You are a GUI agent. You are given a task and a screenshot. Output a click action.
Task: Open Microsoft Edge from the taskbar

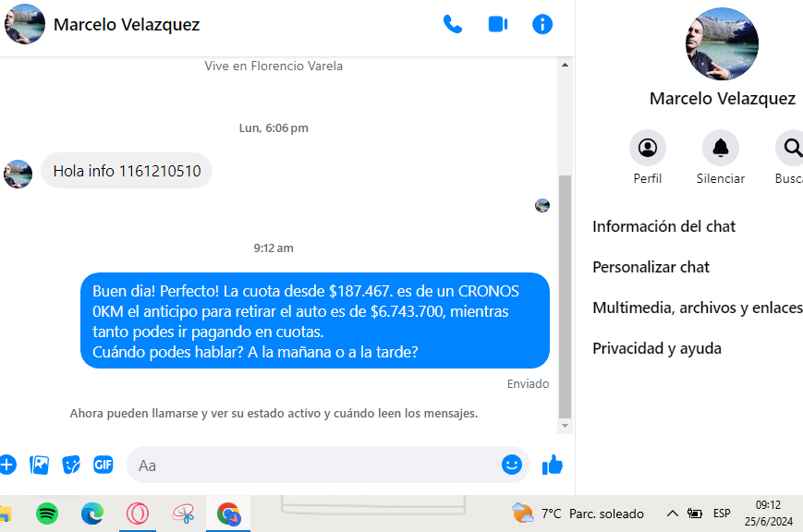click(x=92, y=514)
